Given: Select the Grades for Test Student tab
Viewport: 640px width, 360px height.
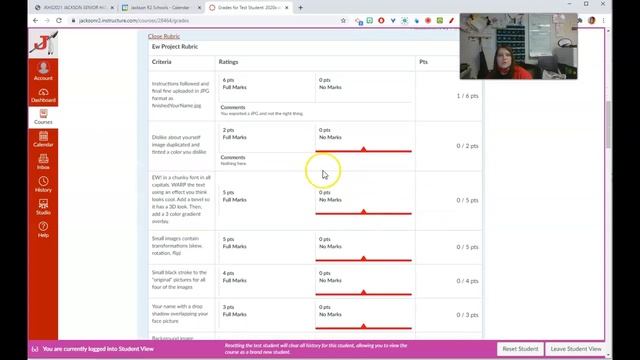Looking at the screenshot, I should click(x=249, y=7).
